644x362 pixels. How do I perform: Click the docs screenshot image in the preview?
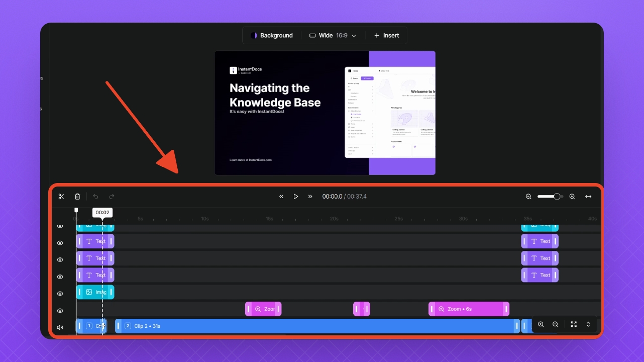pos(390,112)
